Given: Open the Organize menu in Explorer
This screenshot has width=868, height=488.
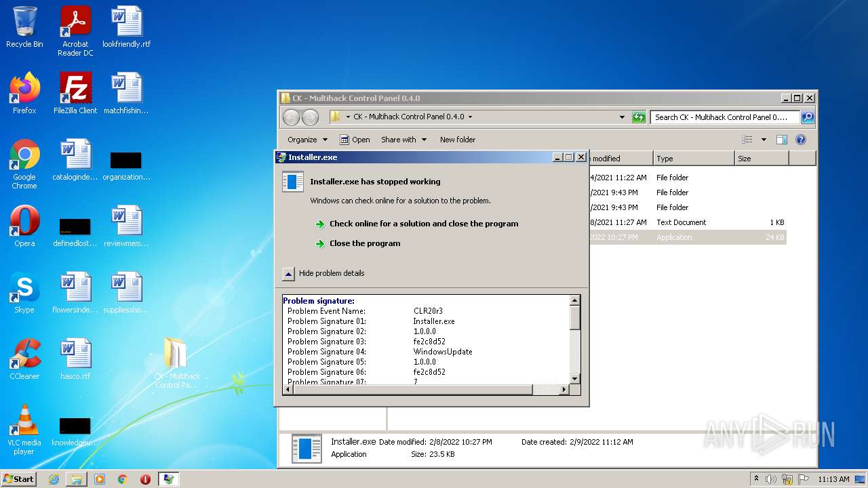Looking at the screenshot, I should click(307, 140).
